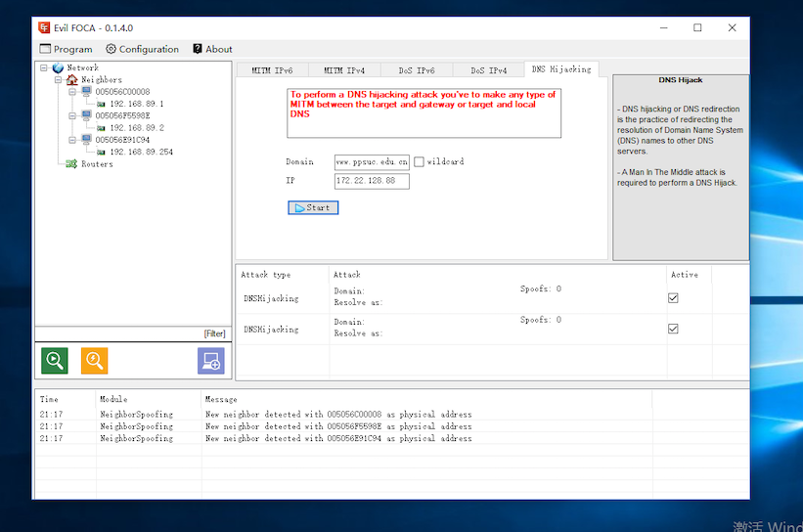
Task: Select the DNS Hijacking tab
Action: pyautogui.click(x=561, y=69)
